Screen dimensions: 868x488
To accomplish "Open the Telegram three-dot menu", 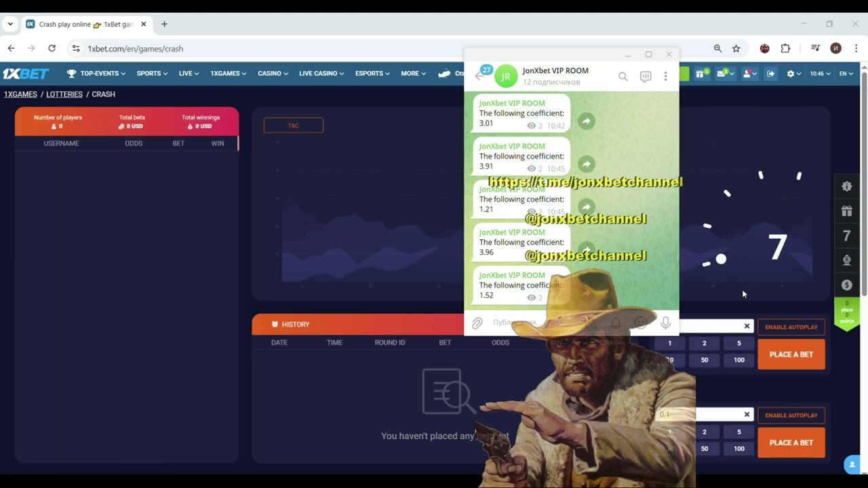I will (665, 77).
